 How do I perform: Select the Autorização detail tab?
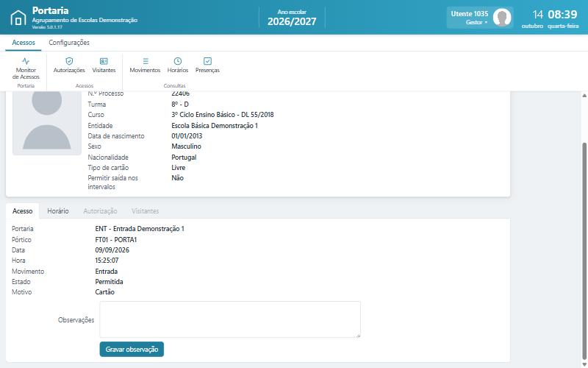(x=100, y=211)
